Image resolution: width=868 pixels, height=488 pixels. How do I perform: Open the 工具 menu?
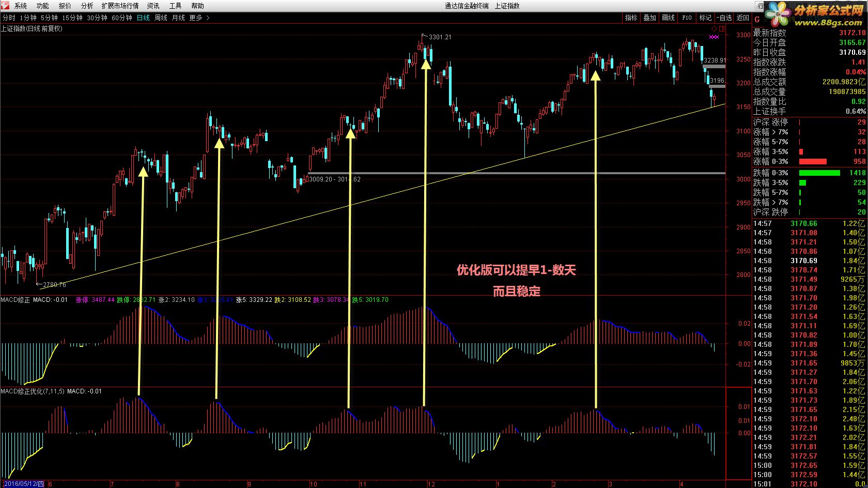click(175, 6)
